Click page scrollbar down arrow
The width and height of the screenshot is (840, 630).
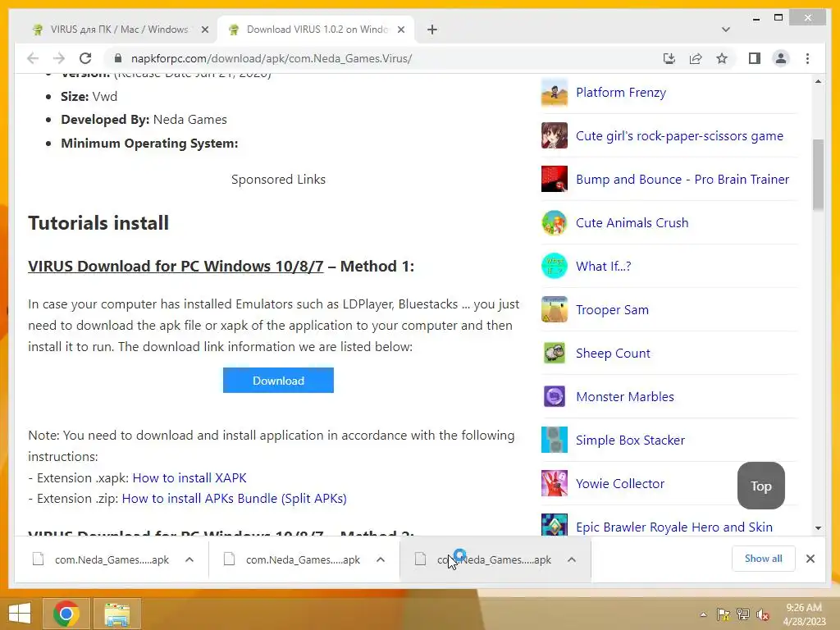pyautogui.click(x=818, y=528)
